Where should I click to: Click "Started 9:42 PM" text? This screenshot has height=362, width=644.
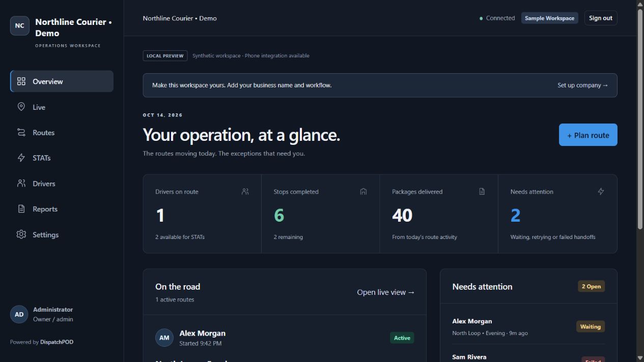coord(200,344)
